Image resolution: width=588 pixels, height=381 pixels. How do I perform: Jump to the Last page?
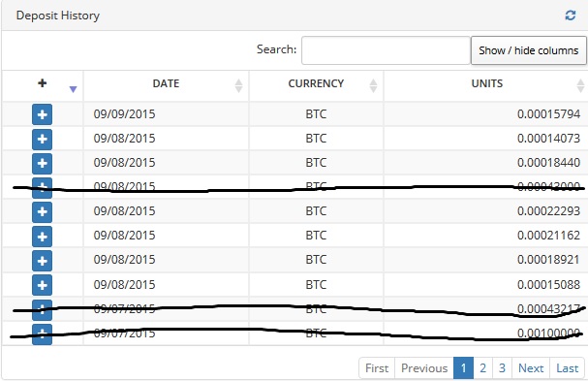click(568, 368)
